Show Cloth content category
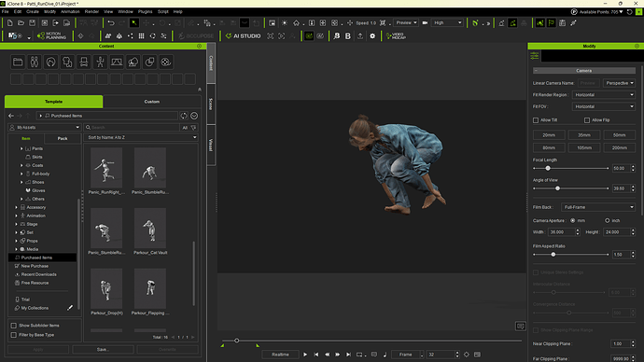The width and height of the screenshot is (644, 362). click(67, 62)
